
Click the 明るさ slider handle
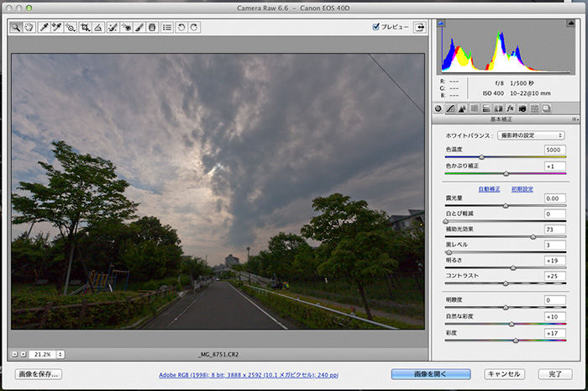click(513, 268)
